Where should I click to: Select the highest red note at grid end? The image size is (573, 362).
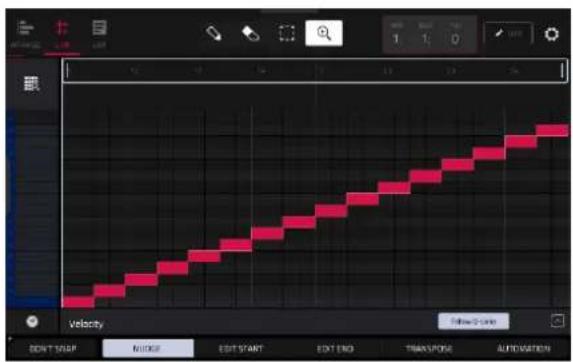click(552, 130)
